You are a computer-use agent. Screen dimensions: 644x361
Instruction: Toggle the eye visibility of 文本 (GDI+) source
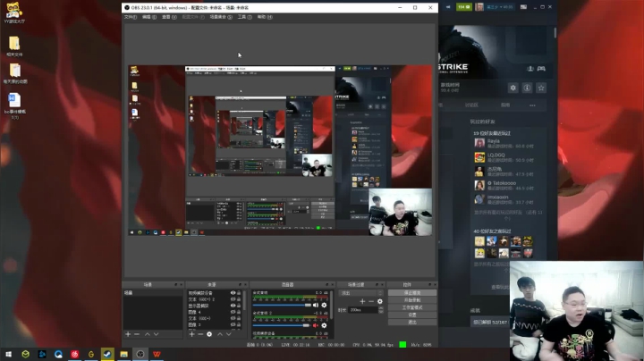click(233, 318)
